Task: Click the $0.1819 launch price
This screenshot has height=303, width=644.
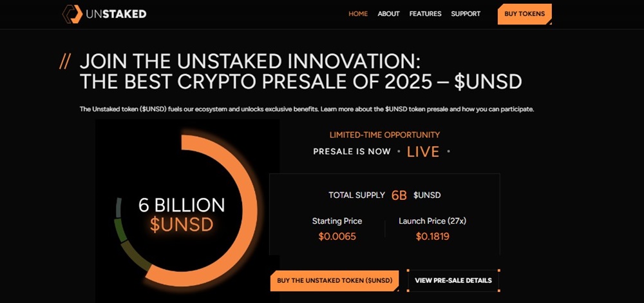Action: pos(432,237)
